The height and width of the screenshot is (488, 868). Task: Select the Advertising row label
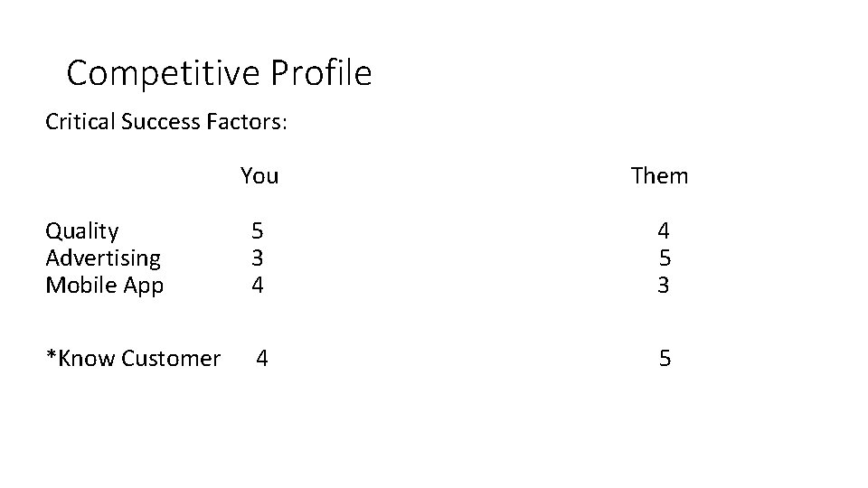pyautogui.click(x=103, y=258)
